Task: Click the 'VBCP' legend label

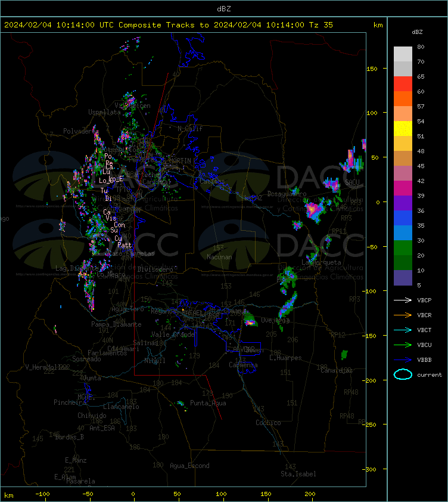Action: pyautogui.click(x=424, y=300)
